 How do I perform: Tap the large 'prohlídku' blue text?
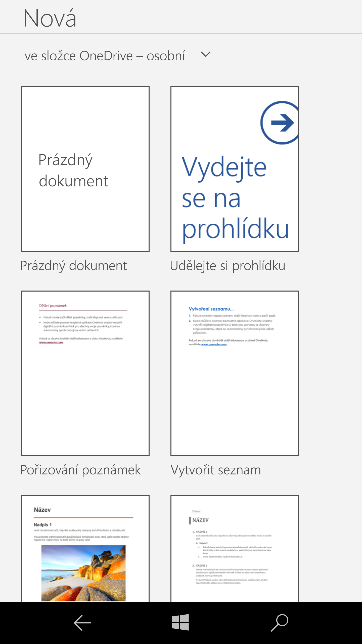[x=235, y=229]
